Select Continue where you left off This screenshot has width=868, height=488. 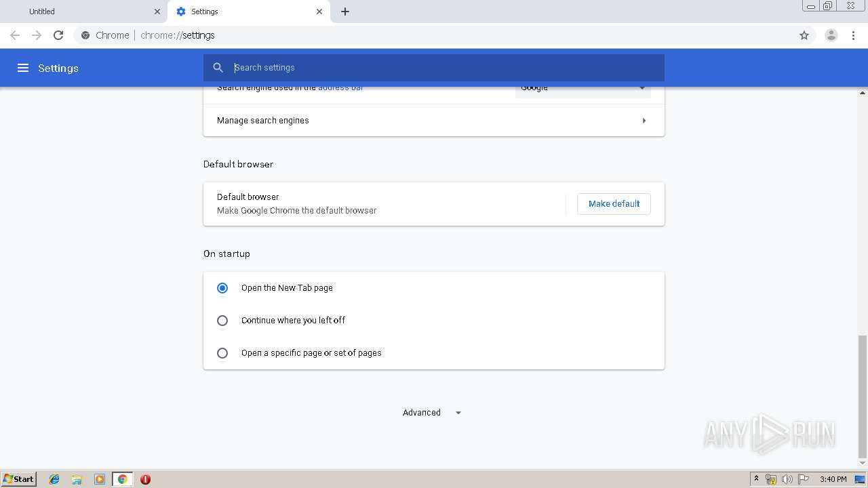222,321
